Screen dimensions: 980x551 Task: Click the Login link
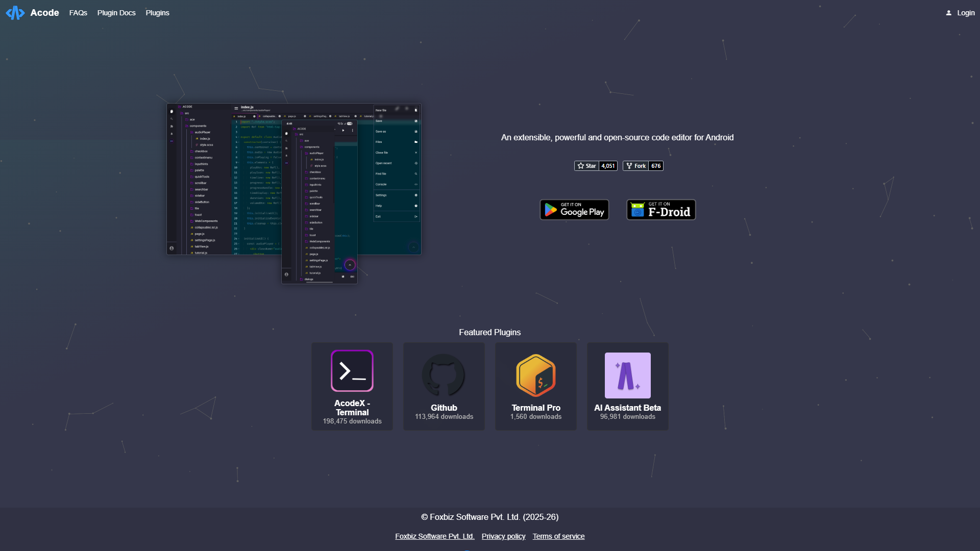click(x=966, y=13)
